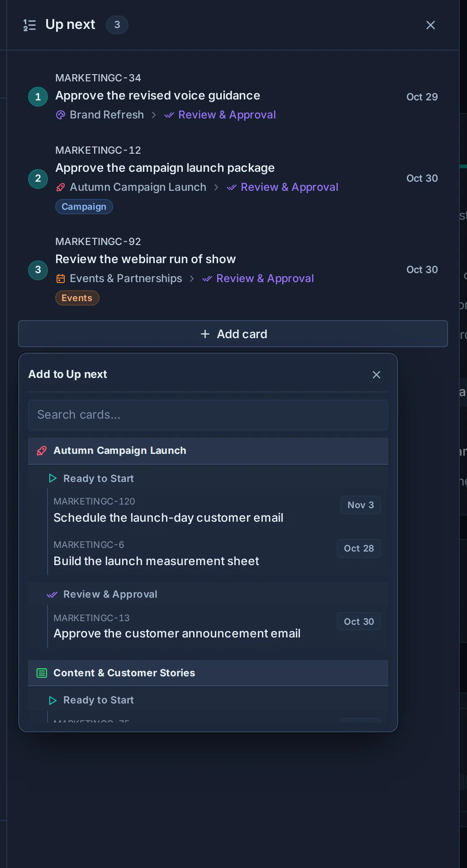Click double-check icon on MARKETINGC-92 card

[207, 279]
